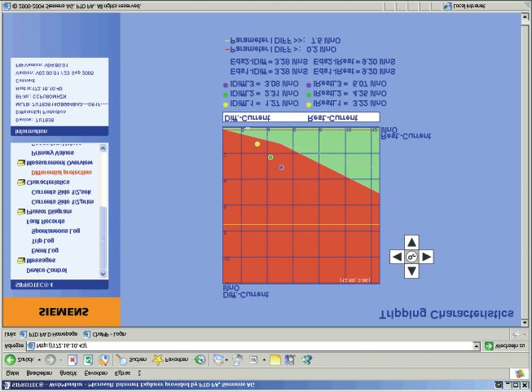Click the history globe toolbar icon
The image size is (532, 392).
(200, 359)
